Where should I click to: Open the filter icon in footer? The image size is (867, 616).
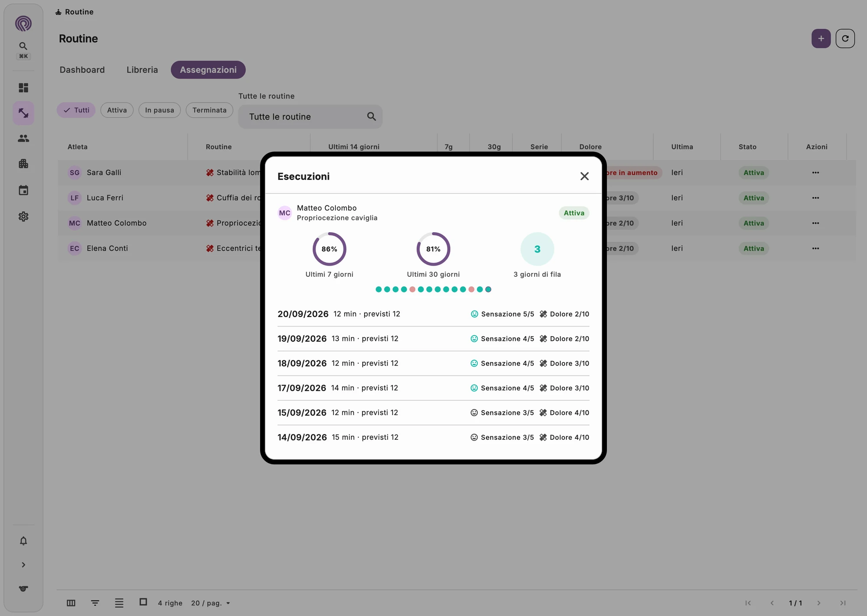[x=95, y=603]
